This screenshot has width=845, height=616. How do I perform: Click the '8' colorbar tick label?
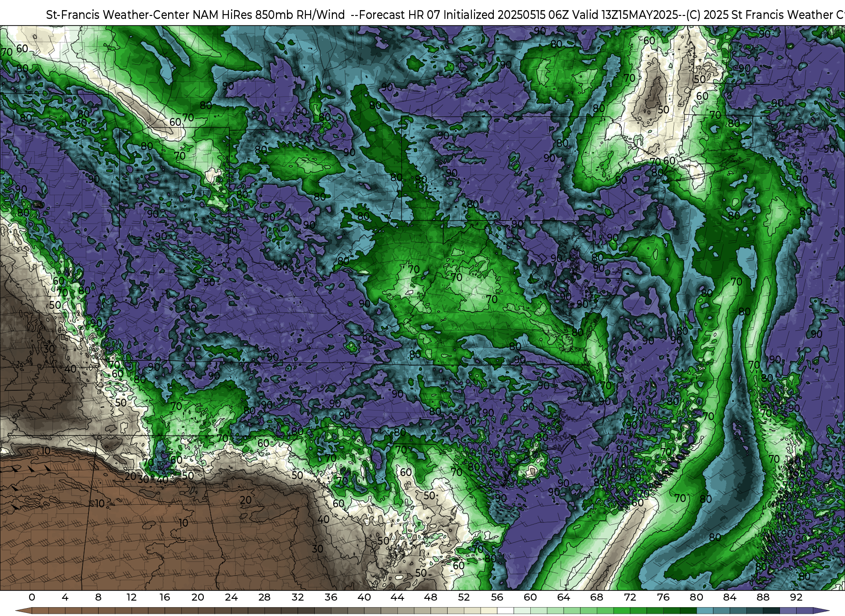click(98, 597)
